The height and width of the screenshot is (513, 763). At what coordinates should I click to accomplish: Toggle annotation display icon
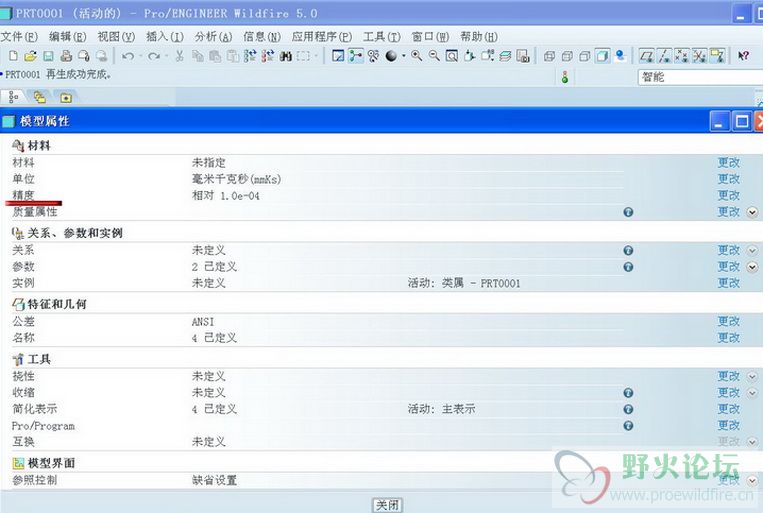pyautogui.click(x=717, y=56)
